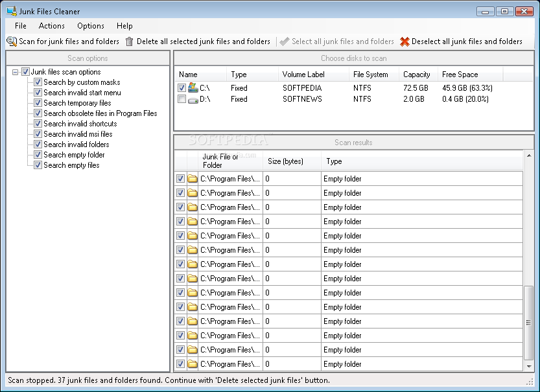Image resolution: width=540 pixels, height=392 pixels.
Task: Start Scan for junk files and folders
Action: point(63,41)
